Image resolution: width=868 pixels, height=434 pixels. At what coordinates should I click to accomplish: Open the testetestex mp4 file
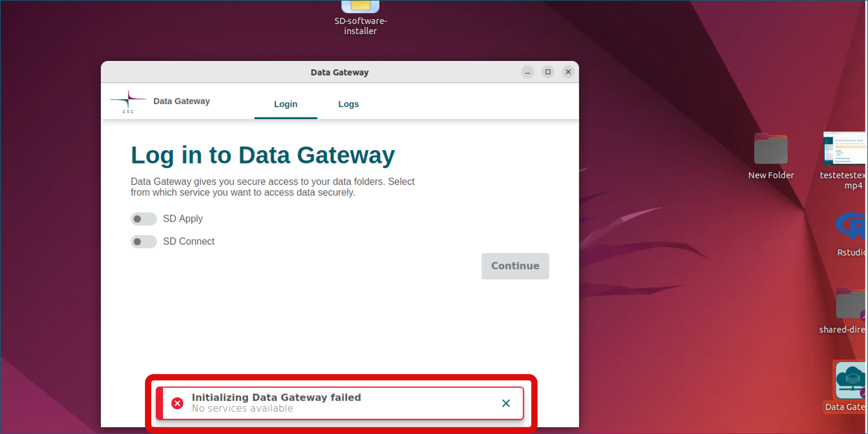coord(844,149)
